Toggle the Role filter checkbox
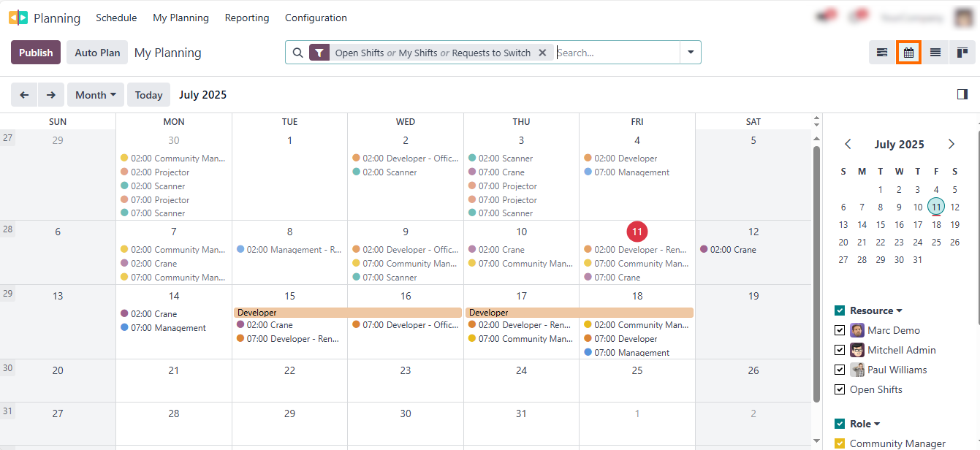This screenshot has width=980, height=450. tap(840, 424)
